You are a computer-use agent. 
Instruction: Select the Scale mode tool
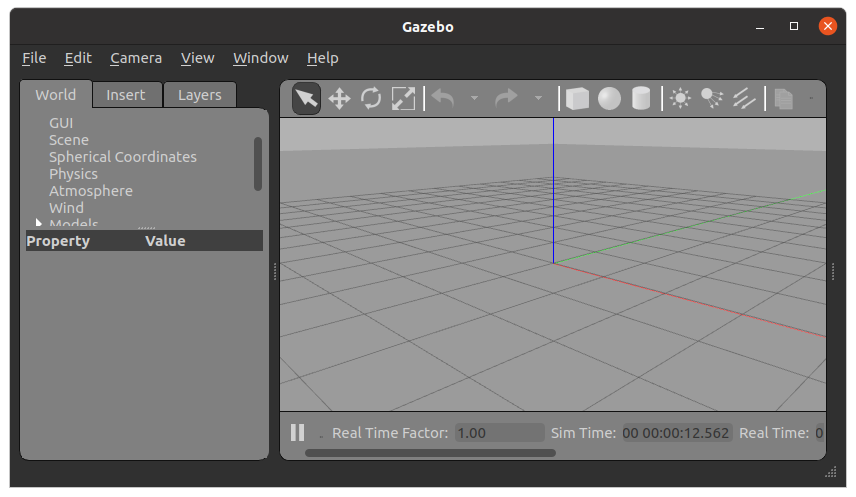(403, 99)
